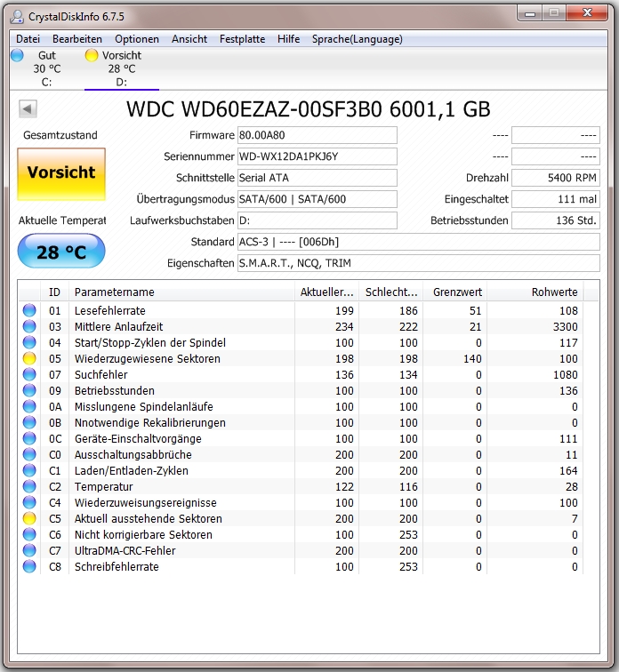Open the Optionen menu
This screenshot has width=619, height=672.
[137, 39]
